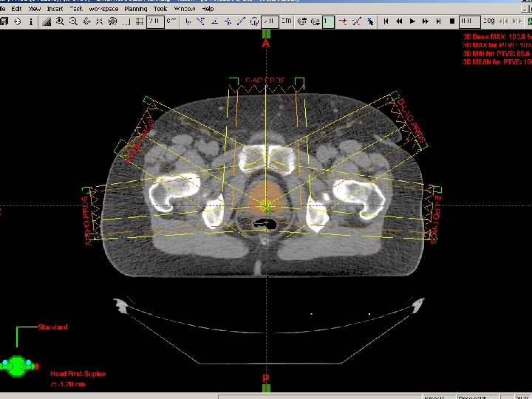The image size is (532, 399).
Task: Click the play button in toolbar
Action: click(412, 21)
